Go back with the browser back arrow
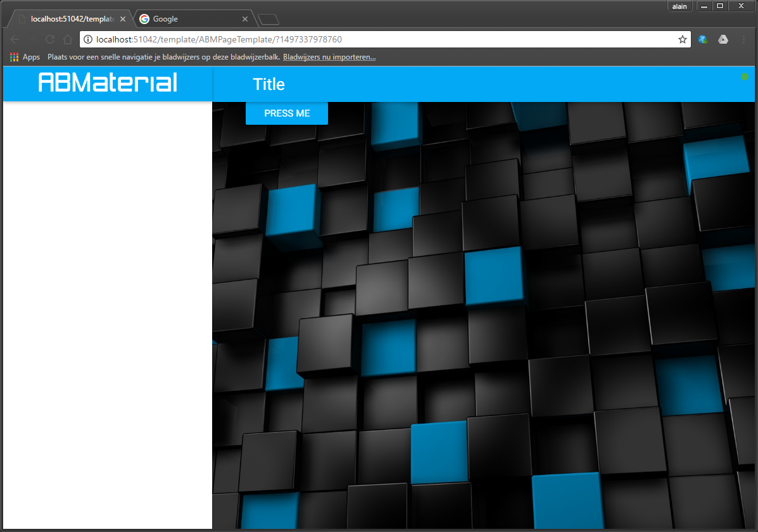Viewport: 758px width, 532px height. pyautogui.click(x=15, y=39)
